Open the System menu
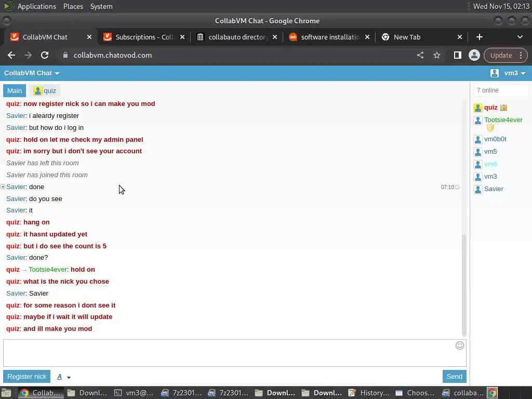Image resolution: width=532 pixels, height=399 pixels. pos(101,6)
